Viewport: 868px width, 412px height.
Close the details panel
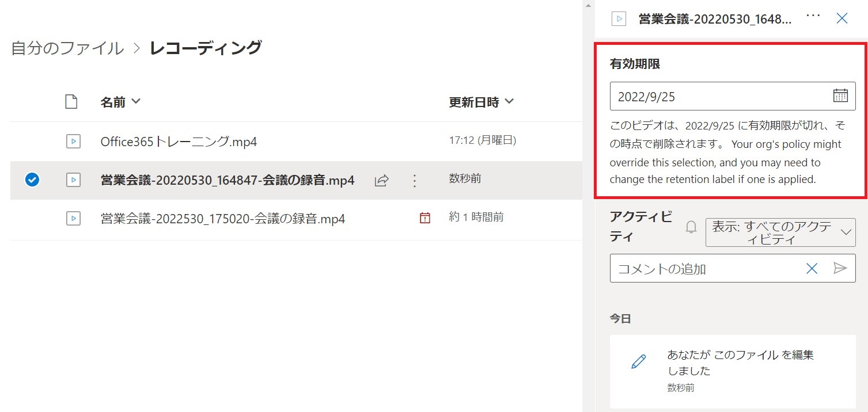pos(842,18)
